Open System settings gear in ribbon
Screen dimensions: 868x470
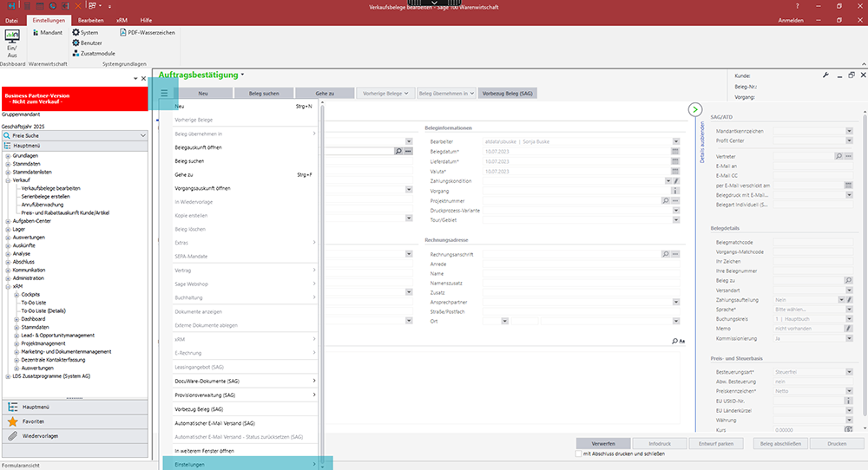[x=75, y=32]
